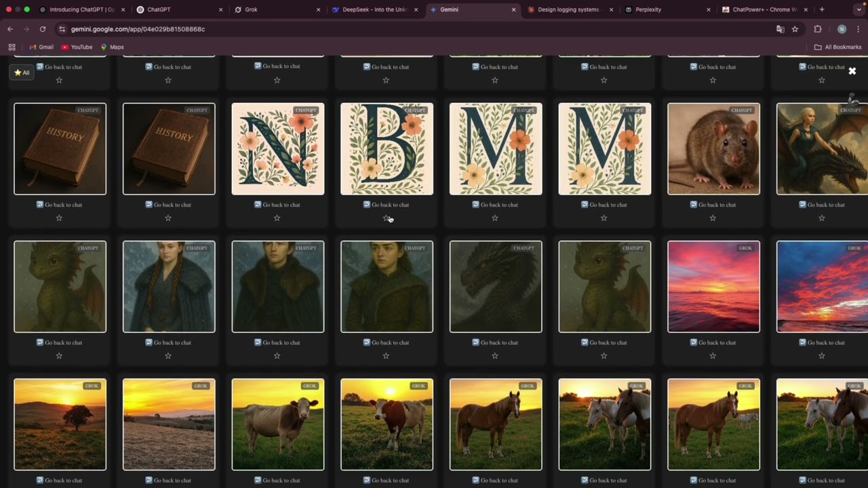The width and height of the screenshot is (868, 488).
Task: Open the braided-hair woman thumbnail
Action: click(x=169, y=287)
